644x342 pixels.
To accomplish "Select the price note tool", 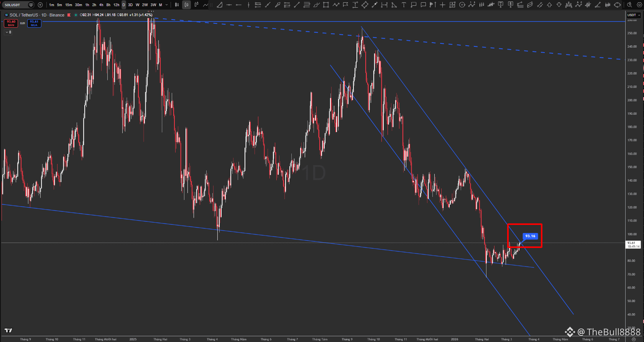I will point(510,5).
